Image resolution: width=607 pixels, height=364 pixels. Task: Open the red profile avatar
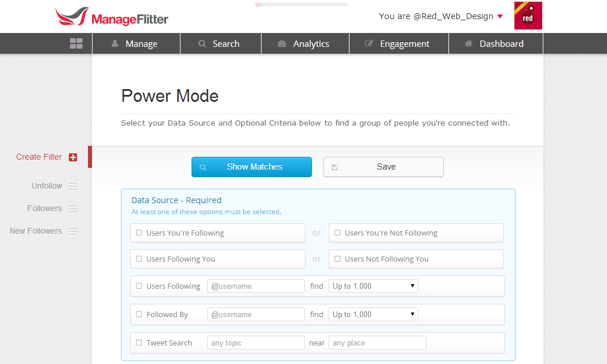coord(528,16)
